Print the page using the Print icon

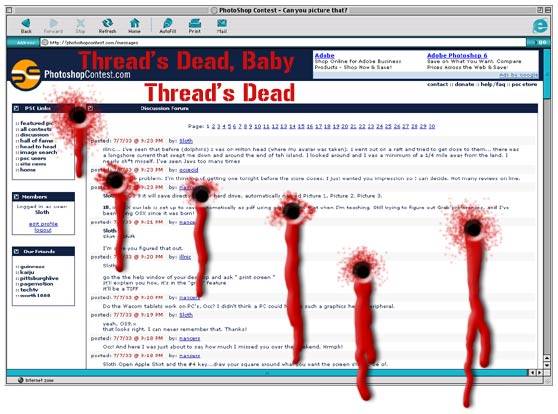[195, 26]
